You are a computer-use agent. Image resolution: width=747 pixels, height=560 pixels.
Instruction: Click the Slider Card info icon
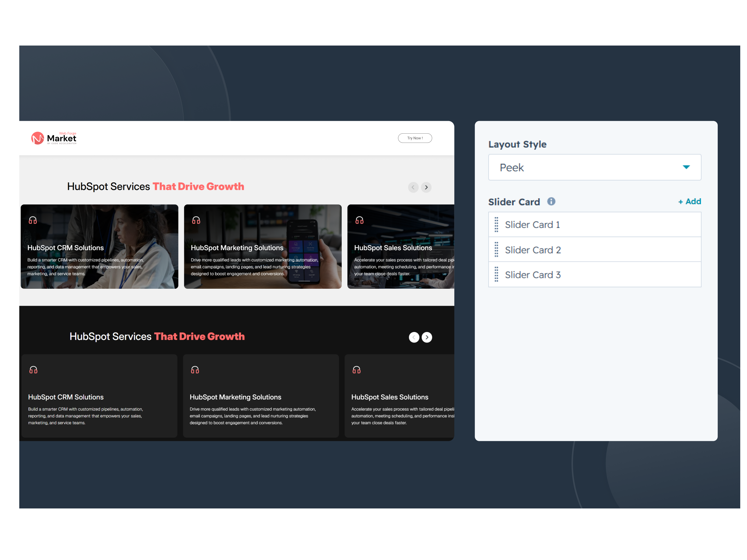tap(551, 201)
